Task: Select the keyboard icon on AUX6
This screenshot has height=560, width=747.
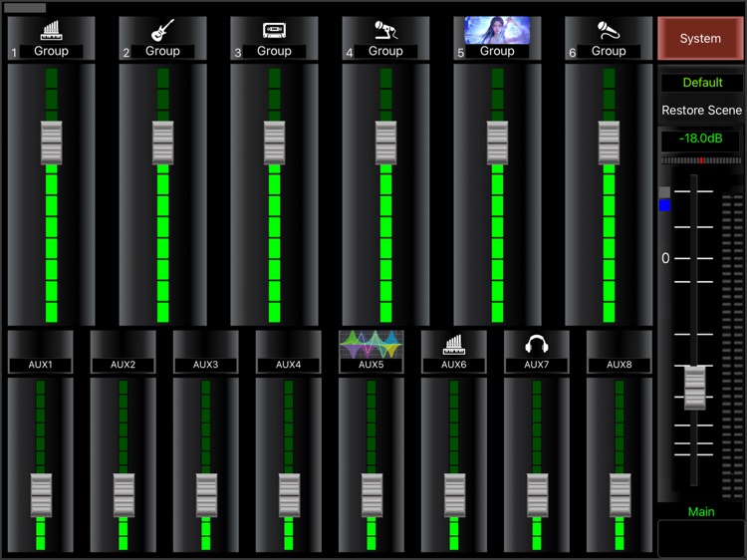Action: (453, 345)
